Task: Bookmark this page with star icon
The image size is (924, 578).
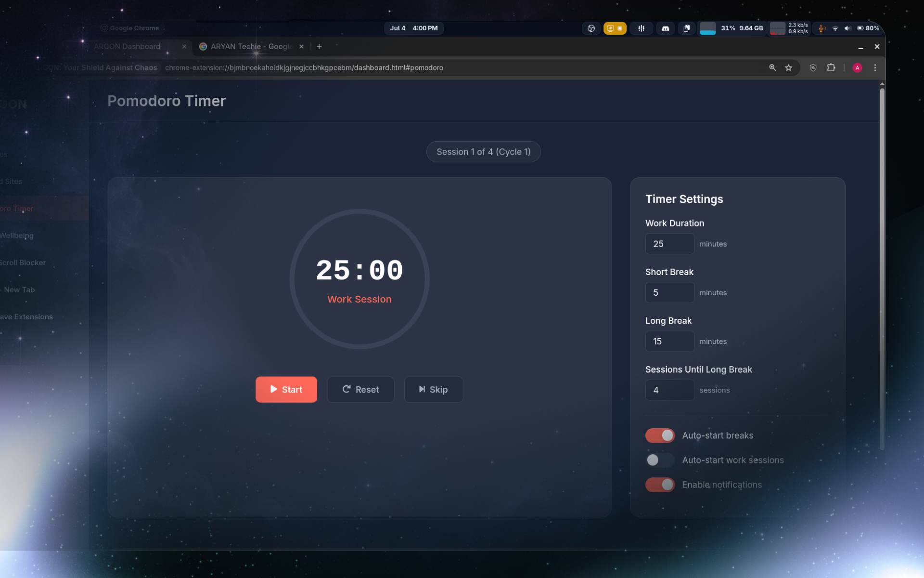Action: pos(788,68)
